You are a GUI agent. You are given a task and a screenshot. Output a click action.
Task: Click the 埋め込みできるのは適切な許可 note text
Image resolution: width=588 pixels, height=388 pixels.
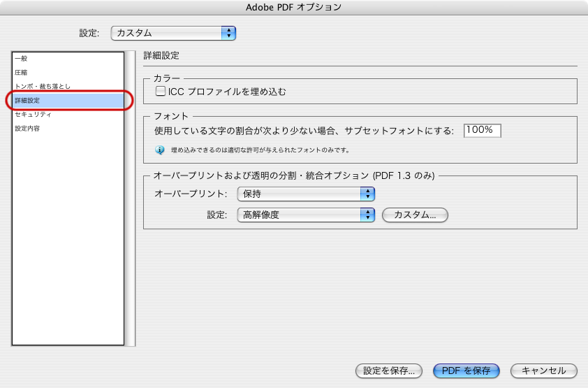pos(260,150)
